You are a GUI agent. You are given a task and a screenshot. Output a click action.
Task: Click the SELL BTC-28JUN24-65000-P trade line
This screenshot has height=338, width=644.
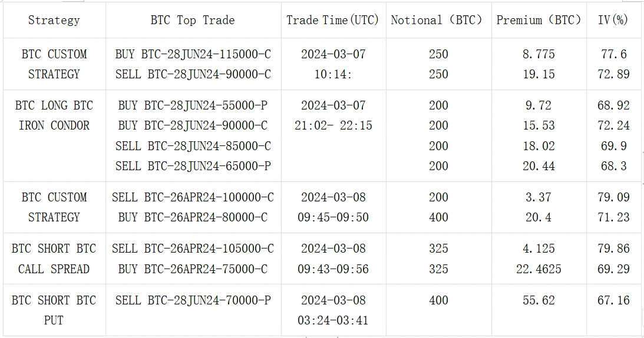pos(193,166)
